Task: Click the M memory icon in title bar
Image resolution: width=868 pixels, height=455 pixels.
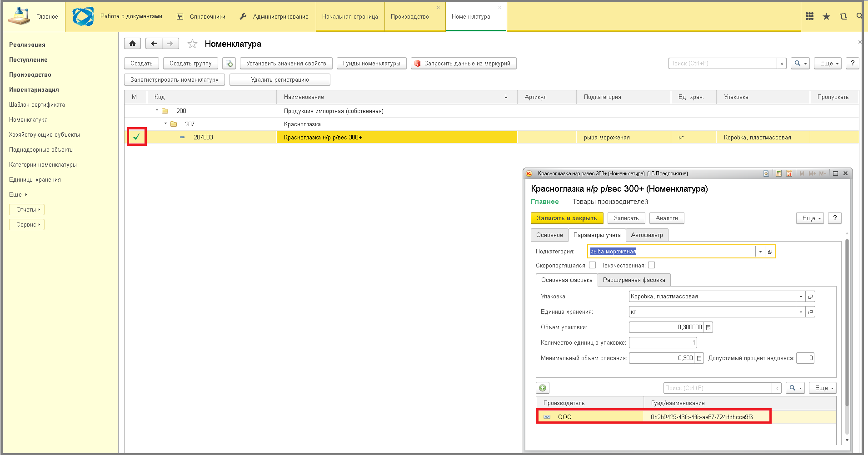Action: pyautogui.click(x=802, y=173)
